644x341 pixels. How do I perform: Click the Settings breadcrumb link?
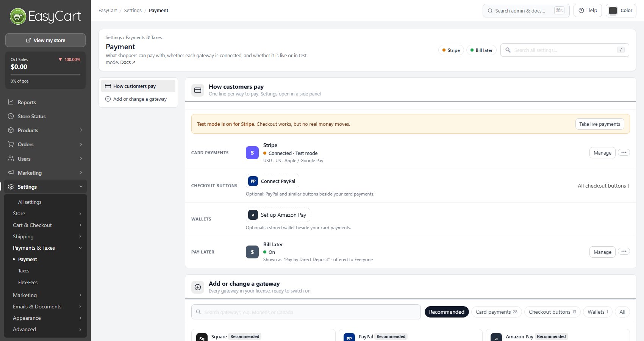[133, 11]
